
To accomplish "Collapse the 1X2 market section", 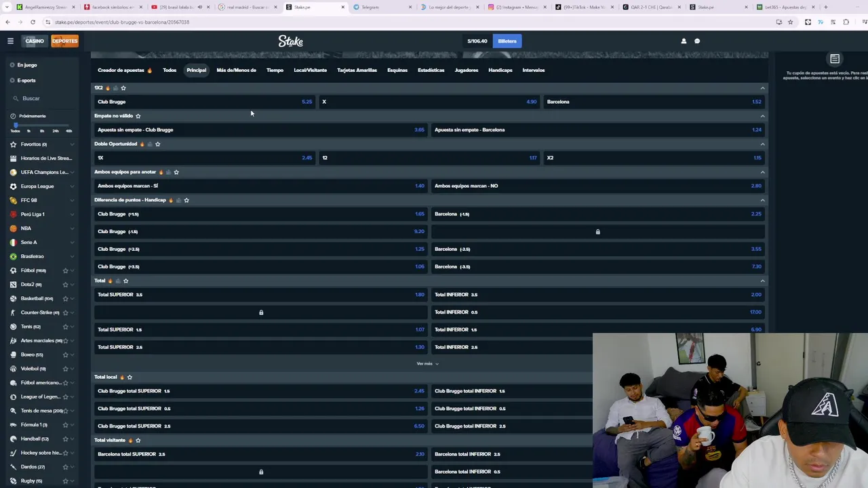I will click(x=762, y=88).
